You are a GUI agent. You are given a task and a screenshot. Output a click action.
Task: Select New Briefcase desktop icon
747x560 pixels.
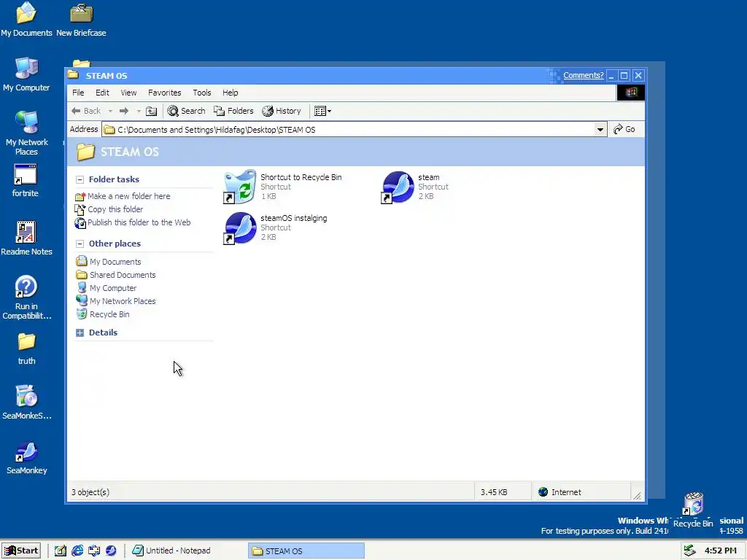pyautogui.click(x=82, y=20)
